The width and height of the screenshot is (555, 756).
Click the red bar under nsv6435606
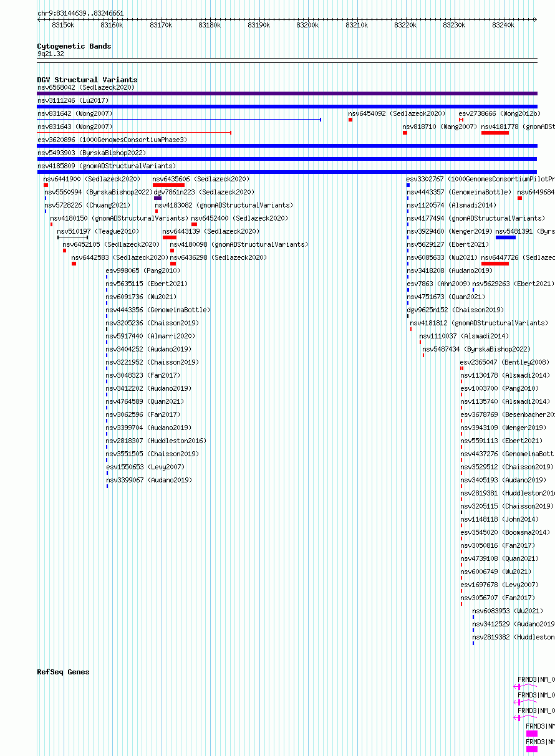pos(168,185)
